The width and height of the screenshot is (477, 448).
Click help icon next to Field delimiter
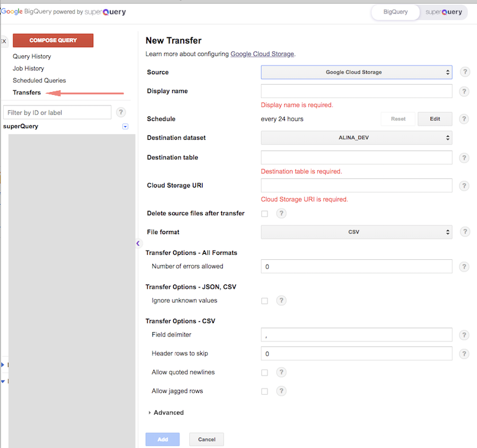(x=465, y=335)
